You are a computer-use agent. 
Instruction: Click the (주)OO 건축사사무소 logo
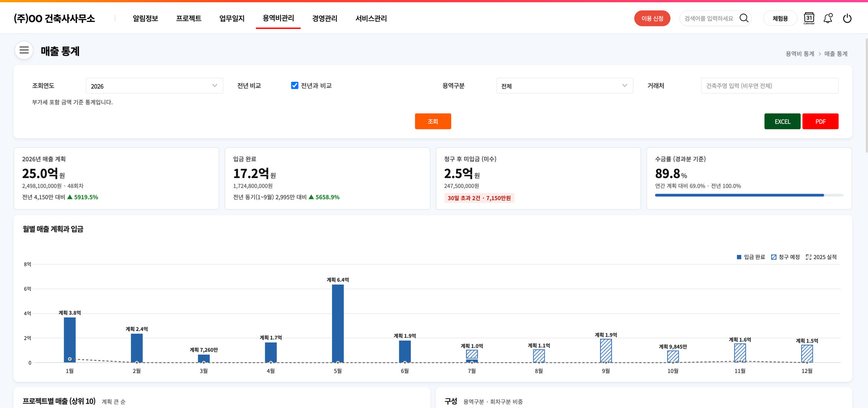tap(54, 18)
